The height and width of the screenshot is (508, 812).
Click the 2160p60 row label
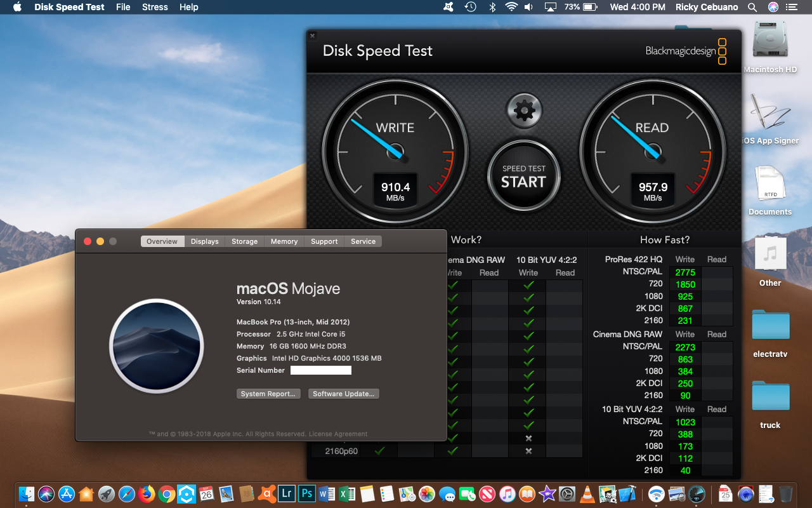coord(341,451)
